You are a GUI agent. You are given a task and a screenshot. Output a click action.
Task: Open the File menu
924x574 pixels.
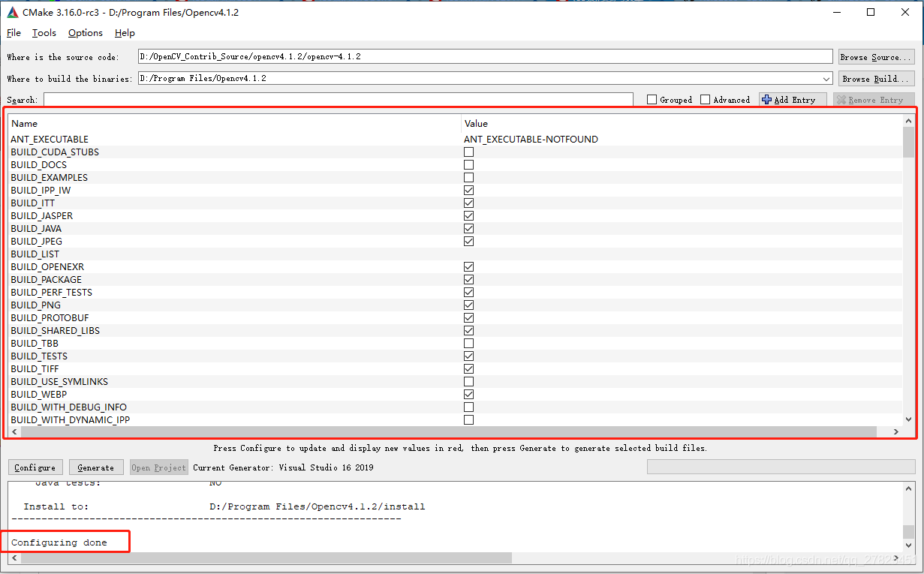coord(14,33)
